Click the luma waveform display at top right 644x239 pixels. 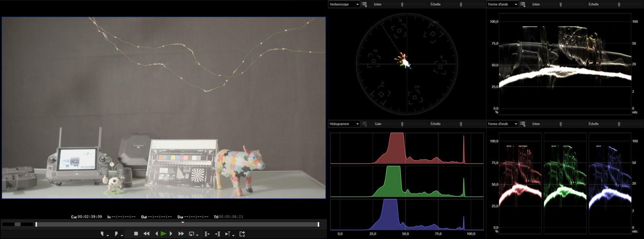[565, 64]
